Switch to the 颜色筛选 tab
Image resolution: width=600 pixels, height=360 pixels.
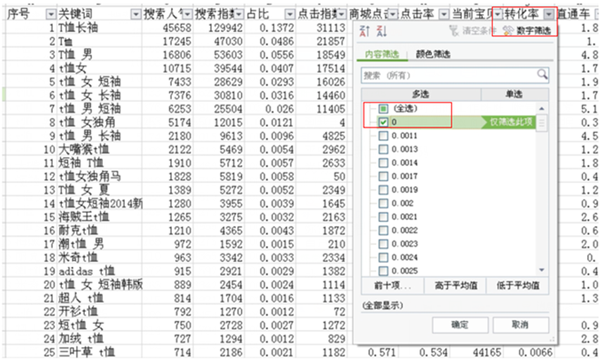[433, 54]
